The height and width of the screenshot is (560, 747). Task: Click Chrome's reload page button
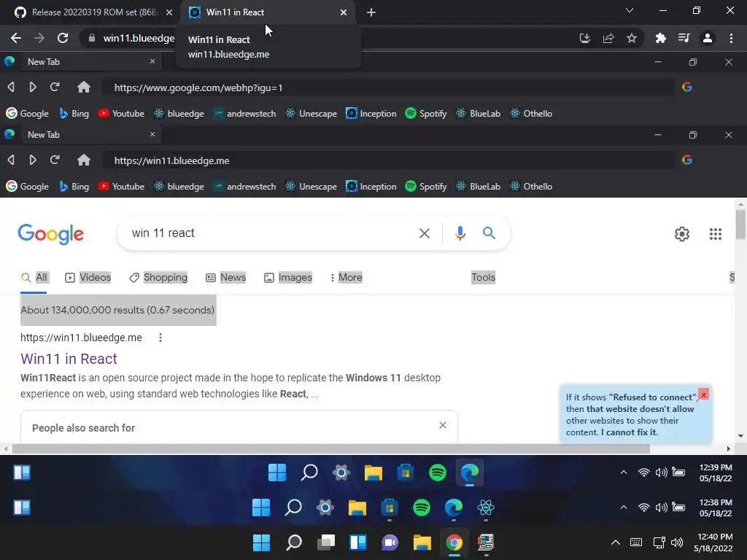[63, 38]
